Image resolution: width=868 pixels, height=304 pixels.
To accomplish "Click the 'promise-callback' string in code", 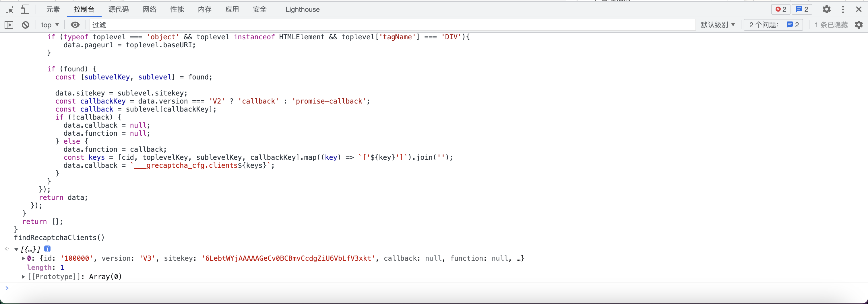I will pos(329,101).
